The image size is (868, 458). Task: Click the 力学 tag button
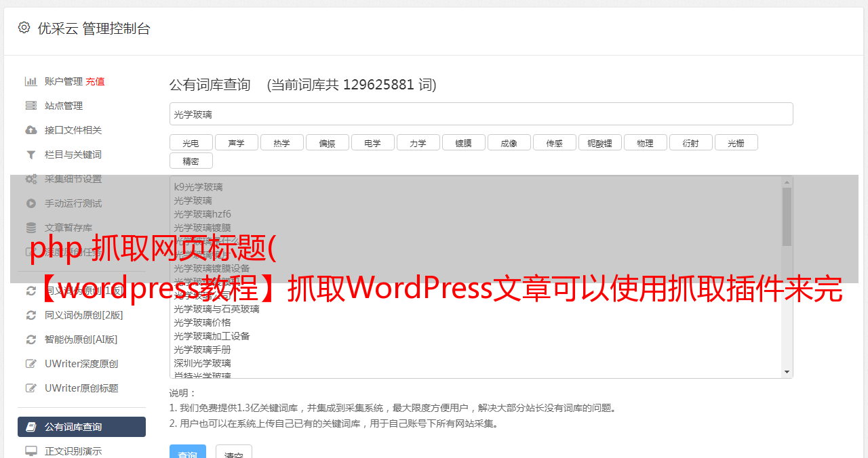[418, 143]
